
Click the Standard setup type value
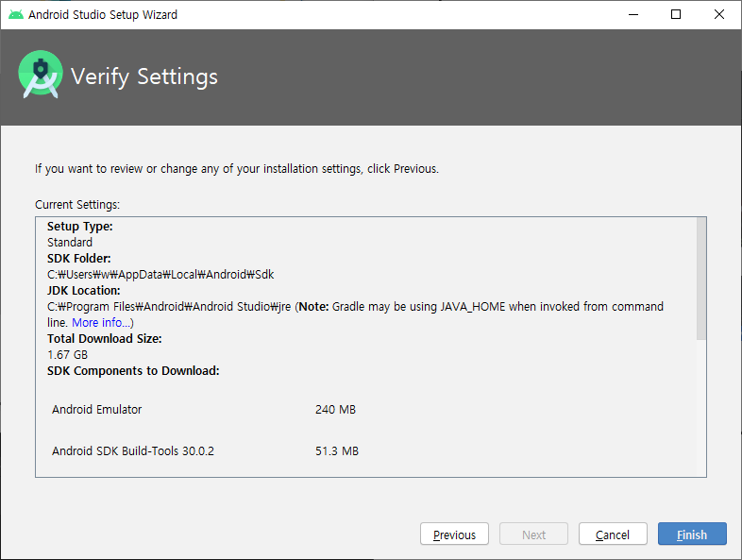(x=70, y=243)
